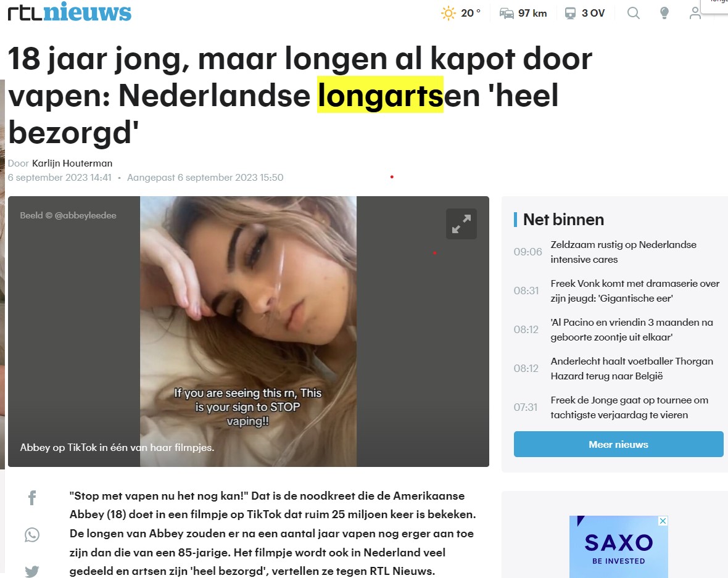728x578 pixels.
Task: Share article via WhatsApp icon
Action: (x=32, y=535)
